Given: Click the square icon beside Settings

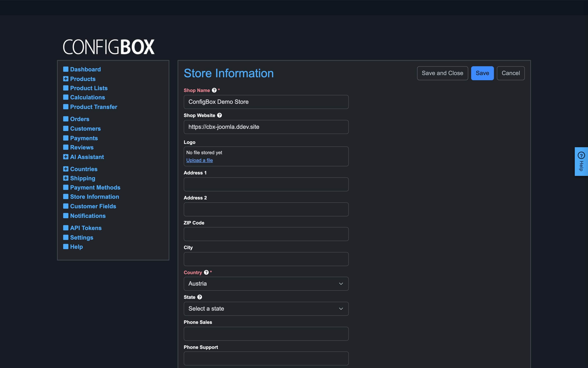Looking at the screenshot, I should [66, 237].
